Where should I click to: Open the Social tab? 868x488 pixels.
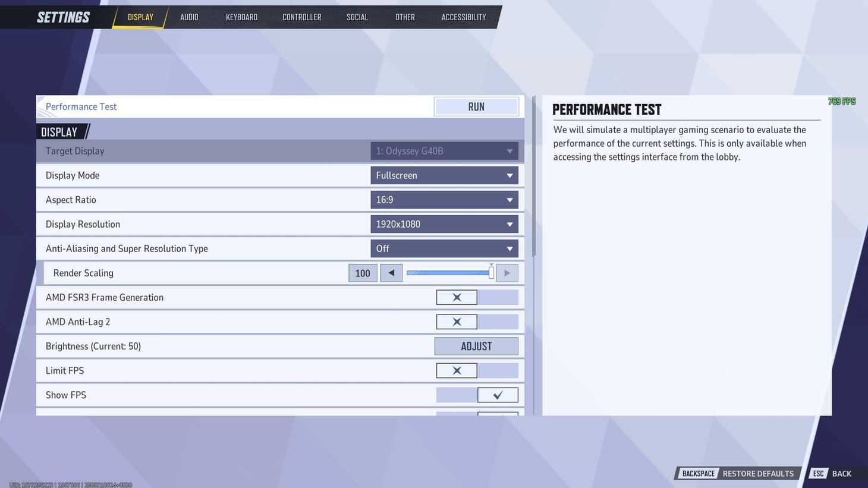pos(357,17)
